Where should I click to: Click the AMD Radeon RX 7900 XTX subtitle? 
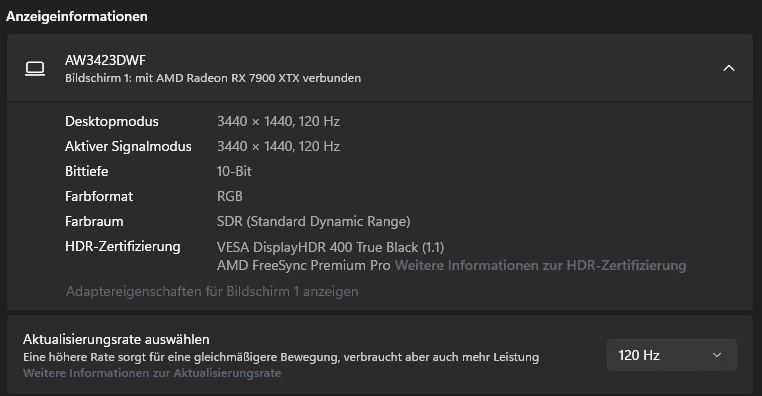coord(213,78)
